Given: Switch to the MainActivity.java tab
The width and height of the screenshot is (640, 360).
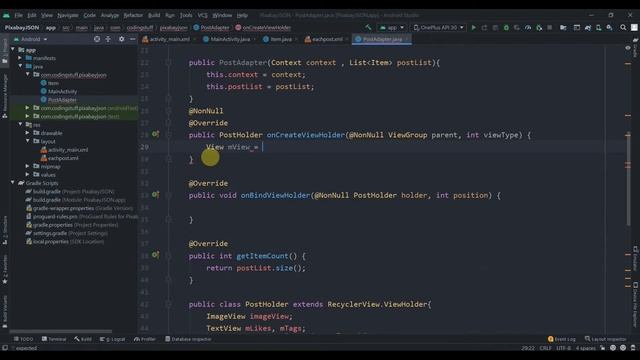Looking at the screenshot, I should [230, 39].
